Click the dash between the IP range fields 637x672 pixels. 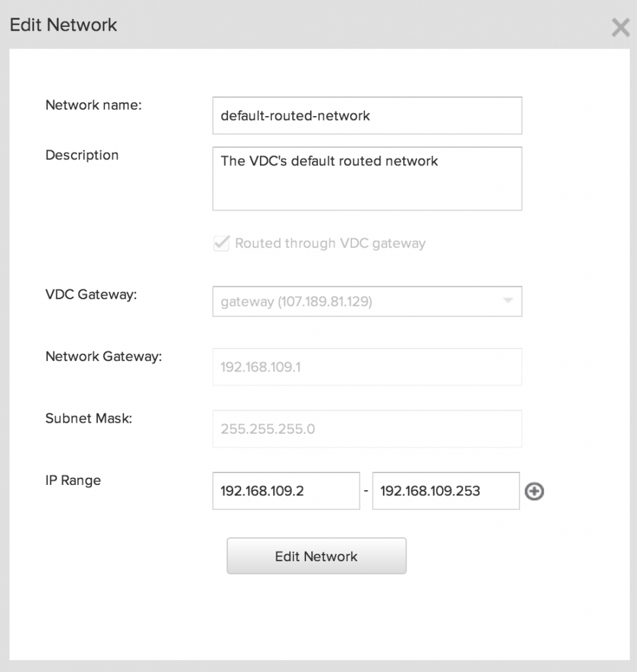pyautogui.click(x=366, y=492)
